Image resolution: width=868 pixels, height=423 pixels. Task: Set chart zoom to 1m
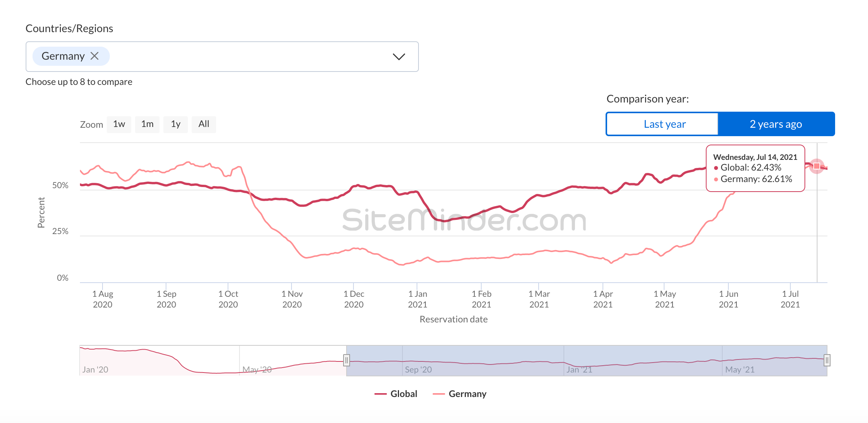[x=147, y=124]
